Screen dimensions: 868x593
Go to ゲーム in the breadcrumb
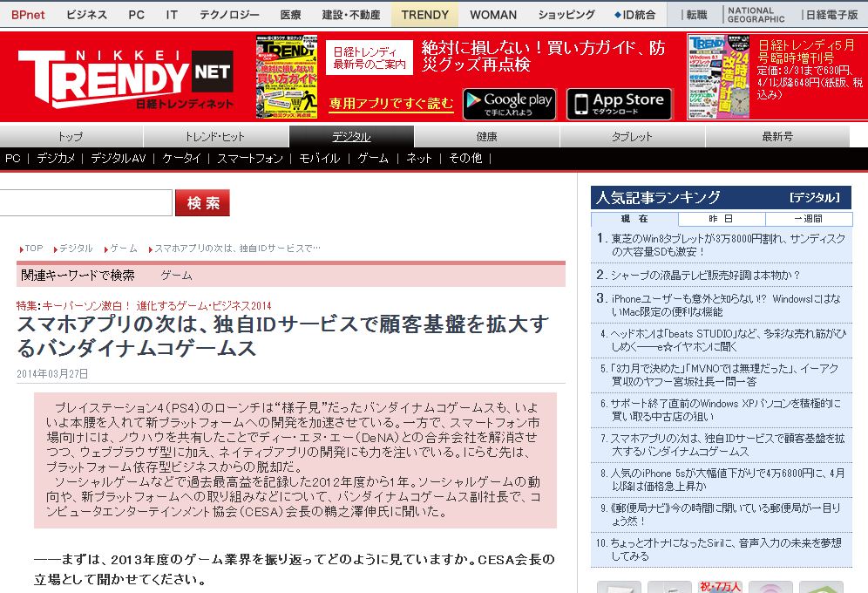click(124, 248)
